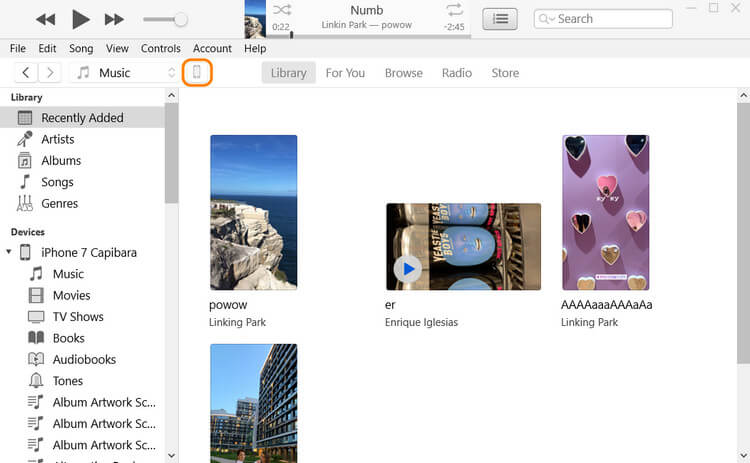Viewport: 750px width, 463px height.
Task: Skip to next track with fast-forward button
Action: click(x=114, y=20)
